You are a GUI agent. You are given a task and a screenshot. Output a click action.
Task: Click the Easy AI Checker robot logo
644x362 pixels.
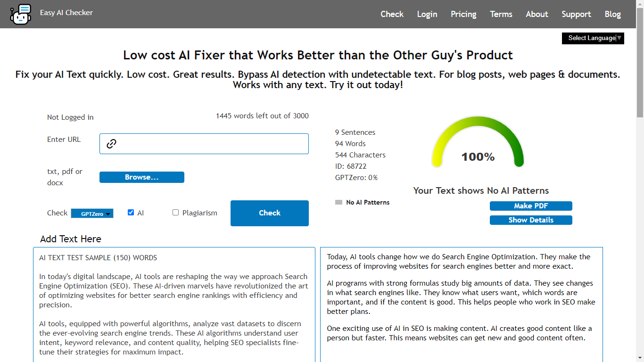[x=21, y=14]
